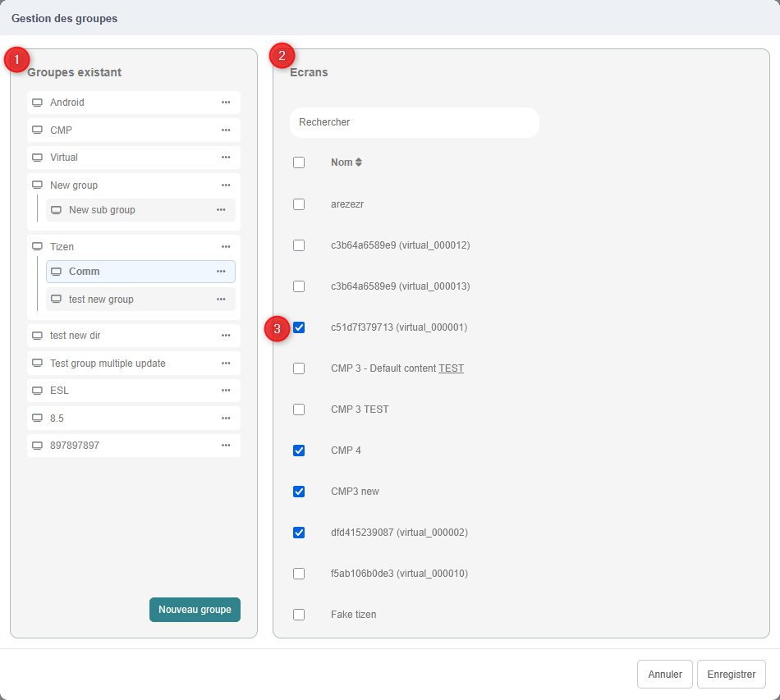Sort screens by clicking the Nom sort arrows

pyautogui.click(x=358, y=162)
